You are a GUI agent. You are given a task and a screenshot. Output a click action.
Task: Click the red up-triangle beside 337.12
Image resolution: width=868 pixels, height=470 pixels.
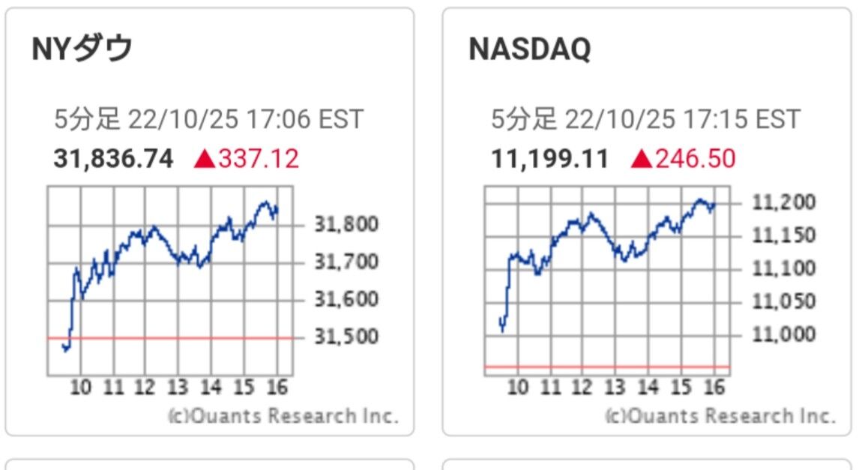204,159
